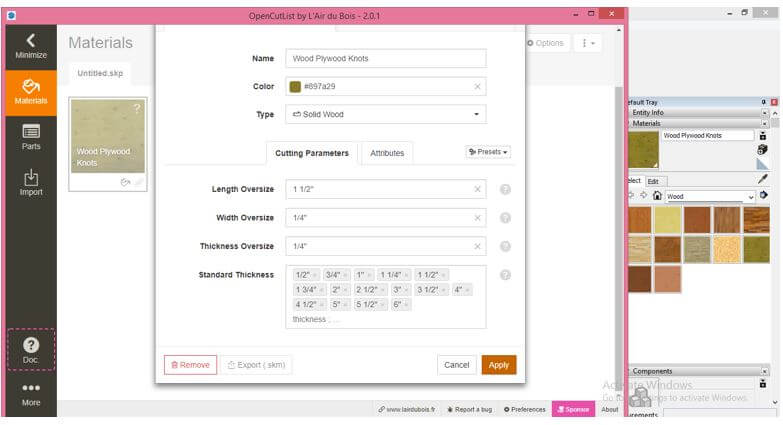Viewport: 783px width, 425px height.
Task: Remove the 2" thickness tag
Action: point(345,290)
